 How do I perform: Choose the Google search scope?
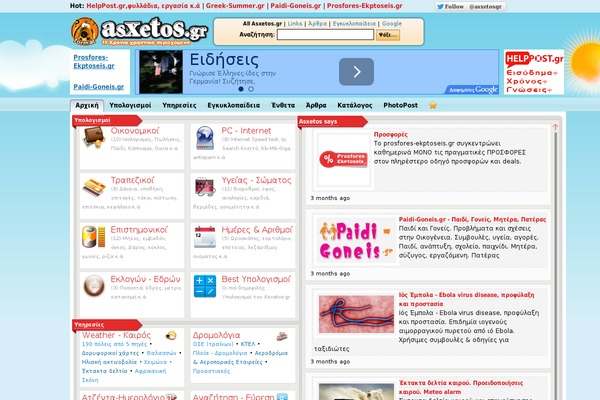(x=392, y=24)
